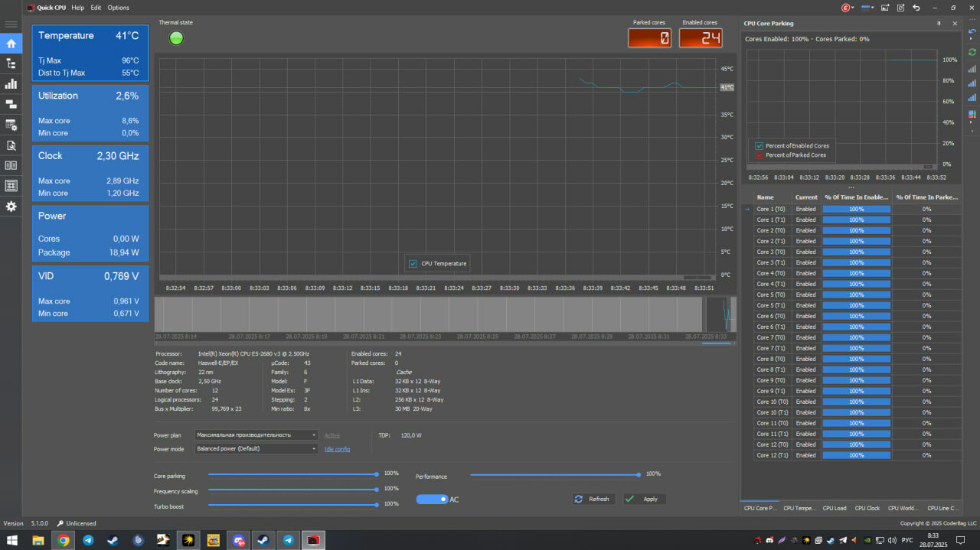The width and height of the screenshot is (980, 550).
Task: Click the multicolor chart icon in right toolbar
Action: [x=972, y=115]
